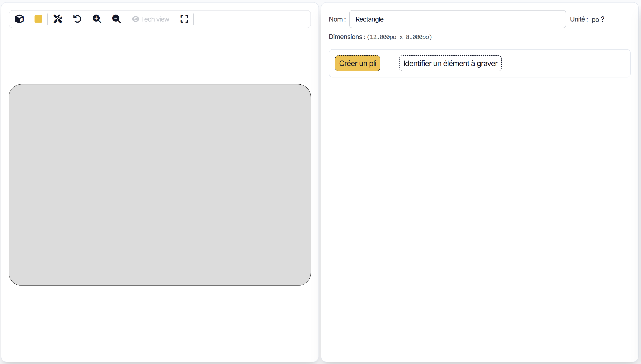Viewport: 641px width, 364px height.
Task: Zoom out with the magnifier minus
Action: click(117, 19)
